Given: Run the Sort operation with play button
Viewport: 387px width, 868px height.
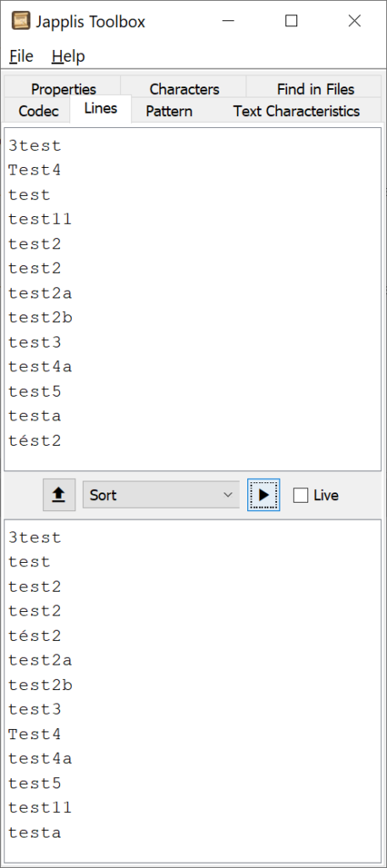Looking at the screenshot, I should 263,495.
